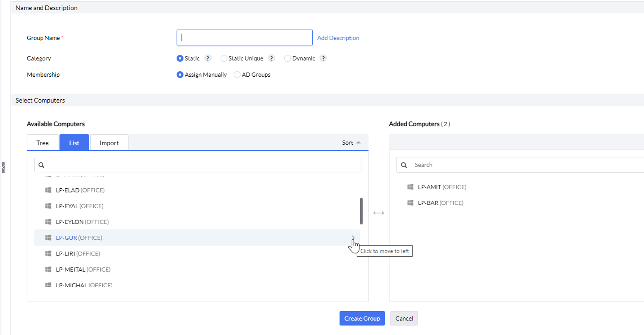The width and height of the screenshot is (644, 335).
Task: Click the help icon next to Static
Action: click(x=208, y=59)
